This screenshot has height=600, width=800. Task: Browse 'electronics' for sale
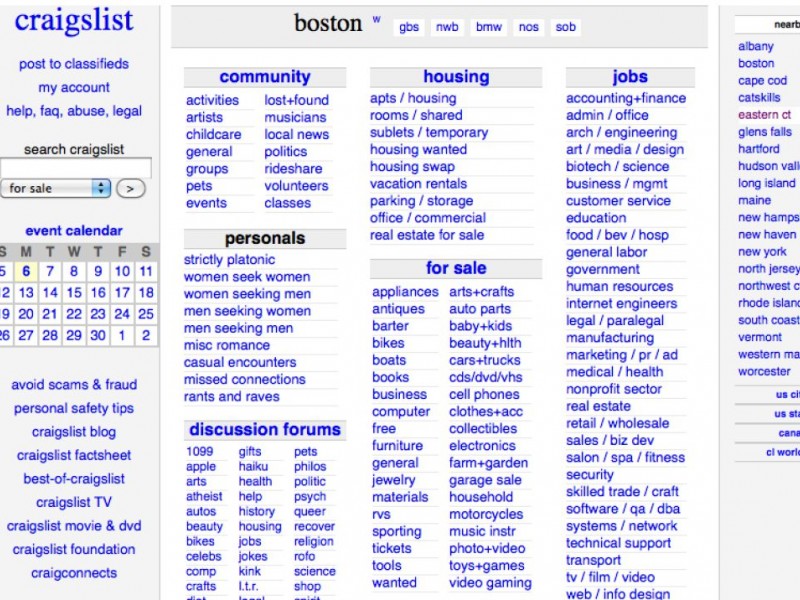pos(482,446)
